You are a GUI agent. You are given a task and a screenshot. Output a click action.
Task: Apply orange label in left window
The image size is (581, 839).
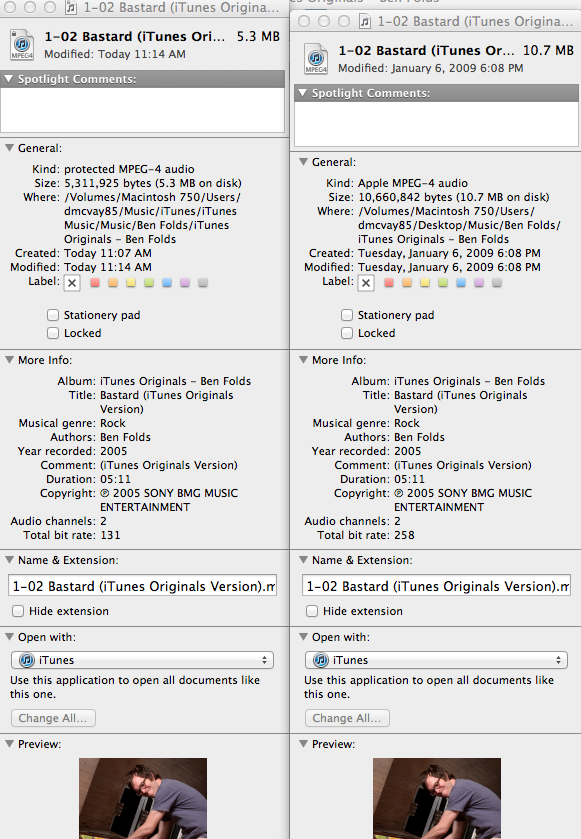(113, 283)
